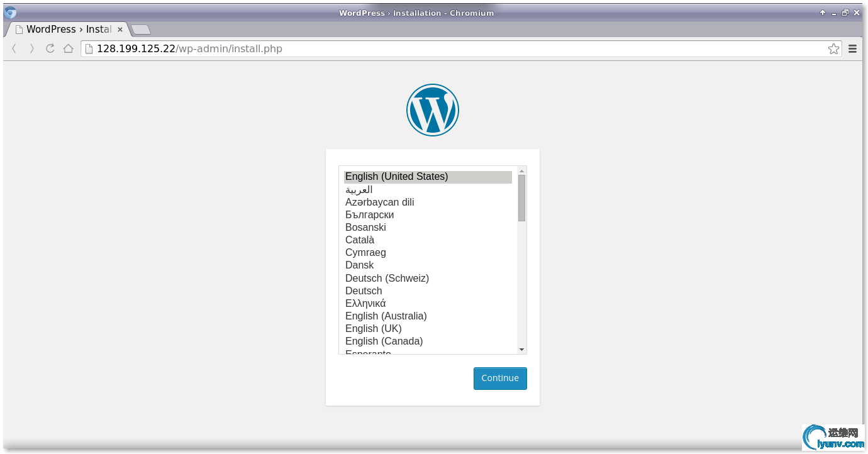Close the WordPress Installation tab
The height and width of the screenshot is (454, 868).
coord(120,30)
